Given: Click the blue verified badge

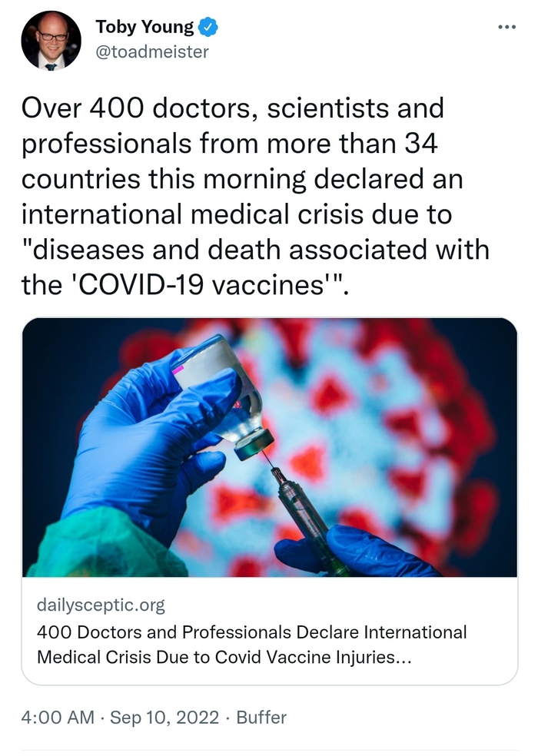Looking at the screenshot, I should click(x=208, y=28).
